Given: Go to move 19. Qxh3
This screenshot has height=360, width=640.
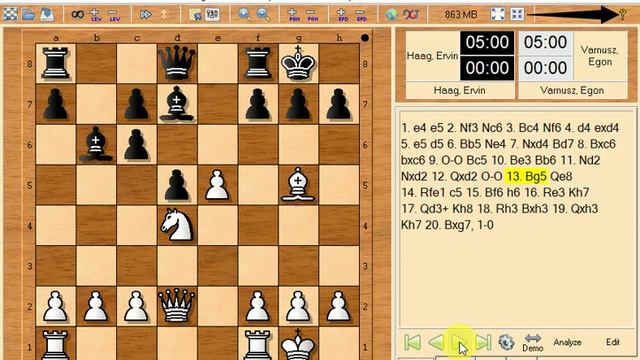Looking at the screenshot, I should coord(575,209).
